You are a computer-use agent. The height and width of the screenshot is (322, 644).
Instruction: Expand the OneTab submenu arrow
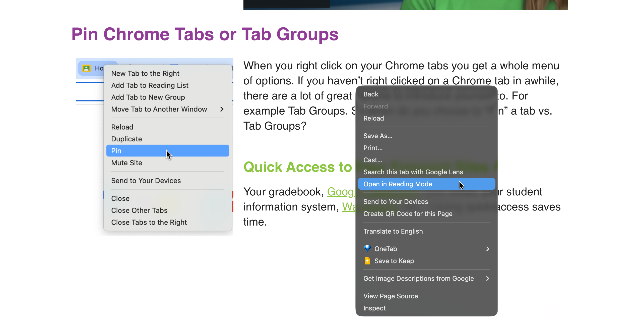[487, 249]
